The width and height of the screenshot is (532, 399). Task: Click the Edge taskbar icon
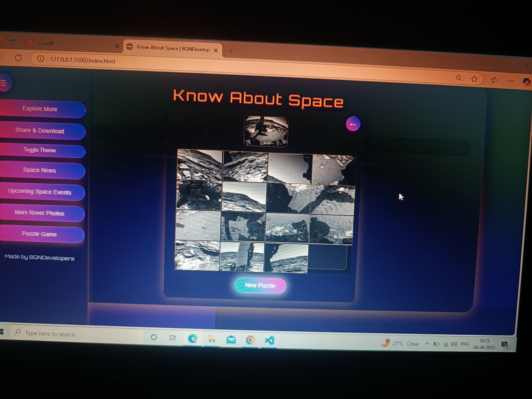pyautogui.click(x=193, y=339)
